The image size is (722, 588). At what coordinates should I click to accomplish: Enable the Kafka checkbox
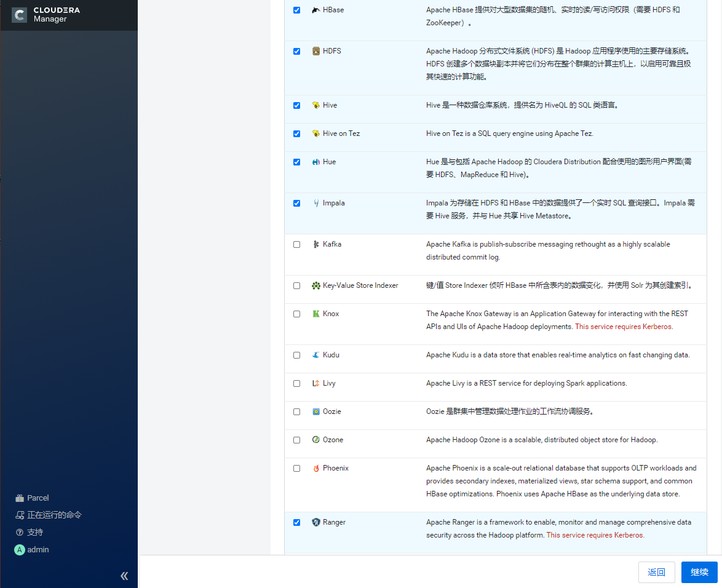pos(297,245)
